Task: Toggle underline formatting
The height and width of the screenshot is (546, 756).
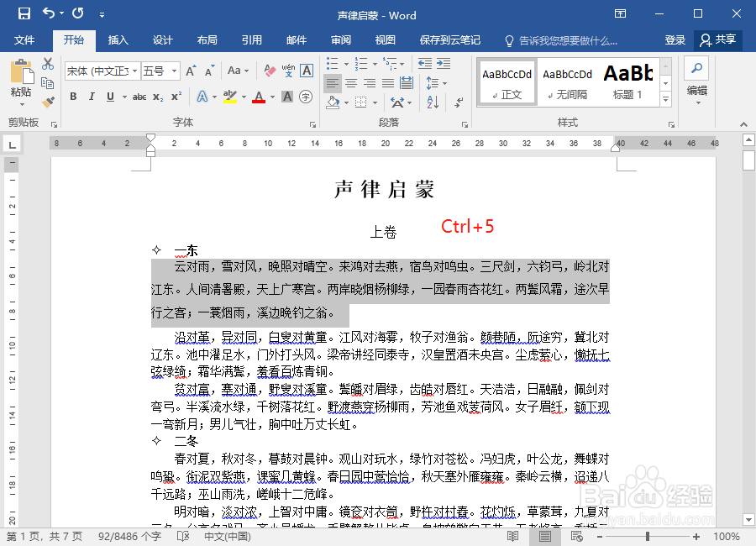Action: click(110, 97)
